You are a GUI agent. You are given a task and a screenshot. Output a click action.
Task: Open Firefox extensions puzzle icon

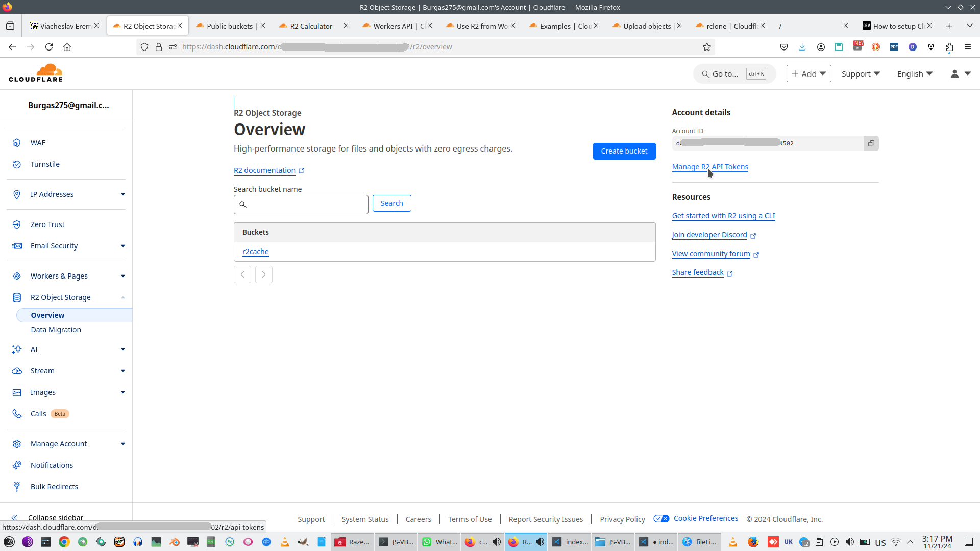point(949,47)
